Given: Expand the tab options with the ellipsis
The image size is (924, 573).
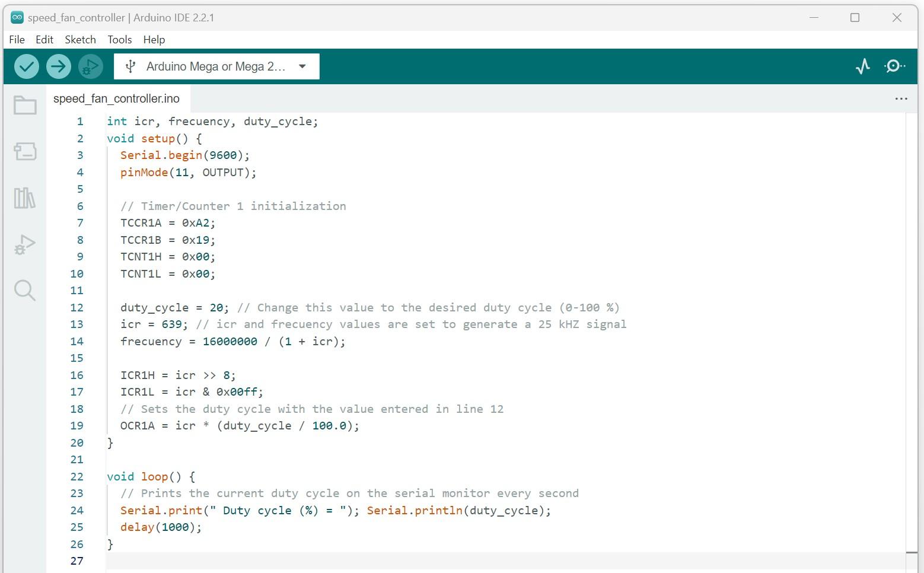Looking at the screenshot, I should pyautogui.click(x=901, y=98).
